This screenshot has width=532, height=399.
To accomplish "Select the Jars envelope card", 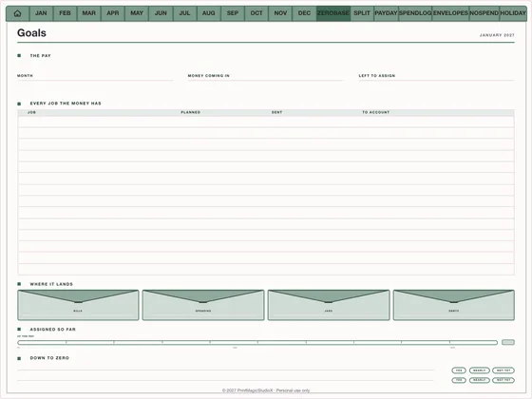I will tap(329, 305).
